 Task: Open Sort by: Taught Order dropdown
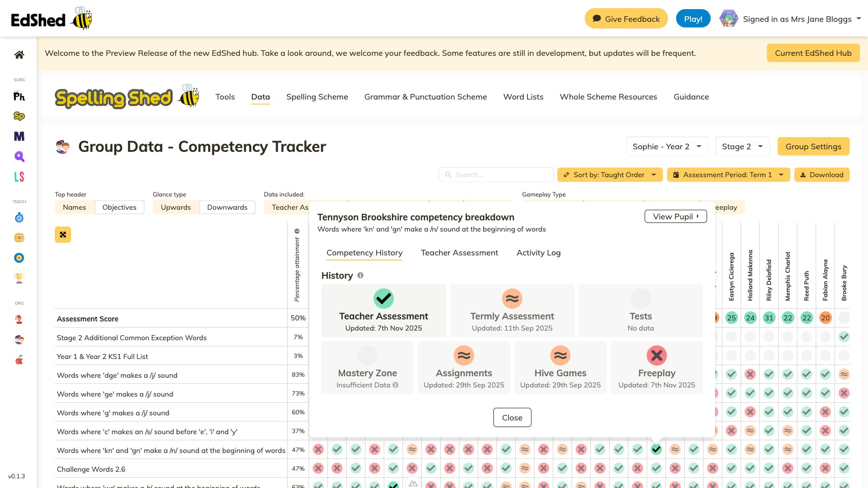(x=610, y=175)
